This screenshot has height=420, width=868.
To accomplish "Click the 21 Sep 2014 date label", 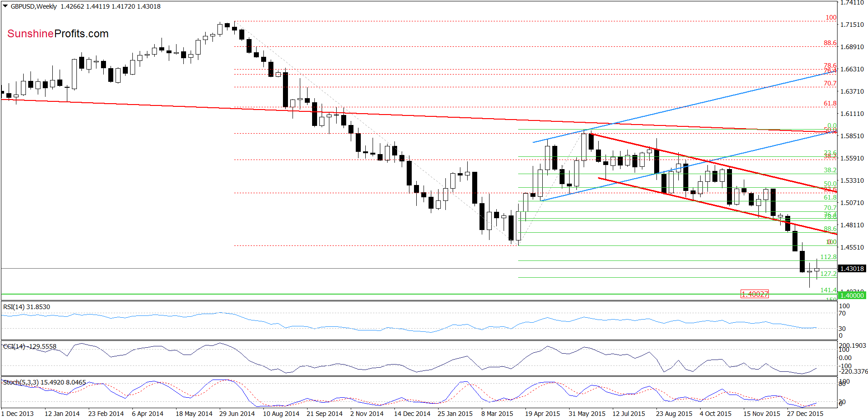I will click(324, 414).
